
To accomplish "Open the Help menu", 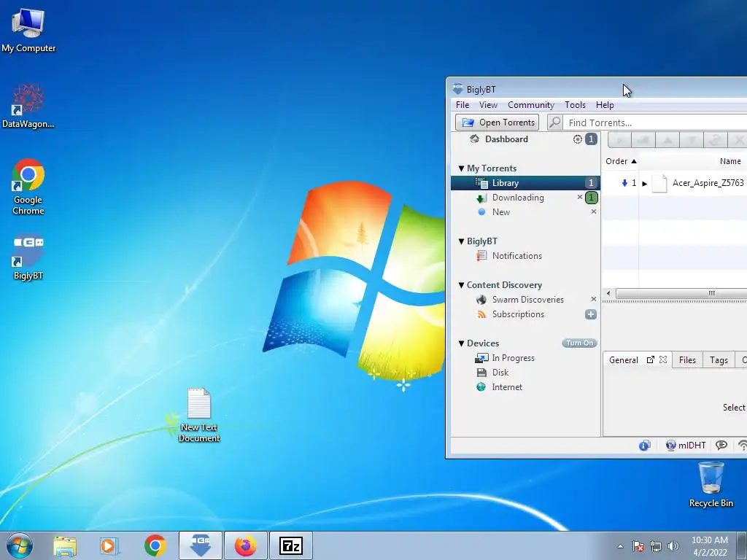I will (x=605, y=105).
